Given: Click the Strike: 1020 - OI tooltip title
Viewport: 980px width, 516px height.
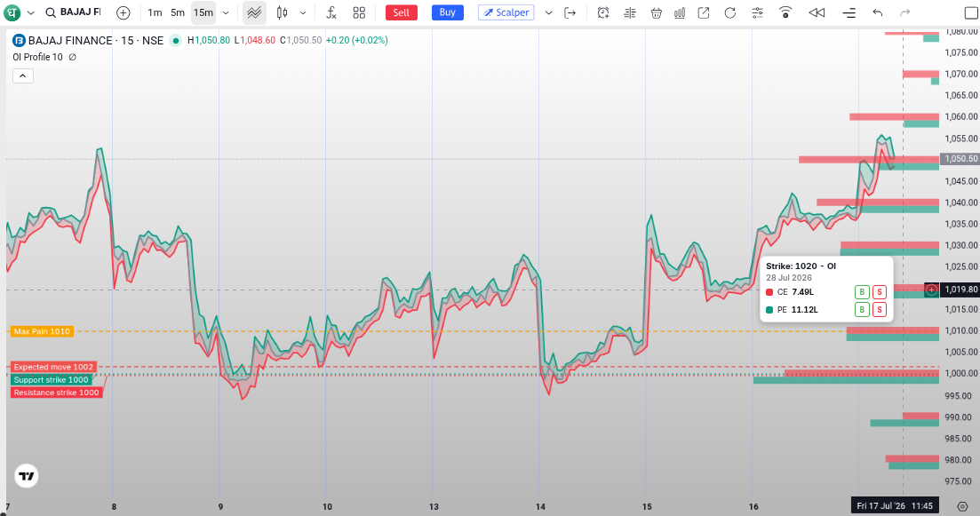Looking at the screenshot, I should (801, 266).
